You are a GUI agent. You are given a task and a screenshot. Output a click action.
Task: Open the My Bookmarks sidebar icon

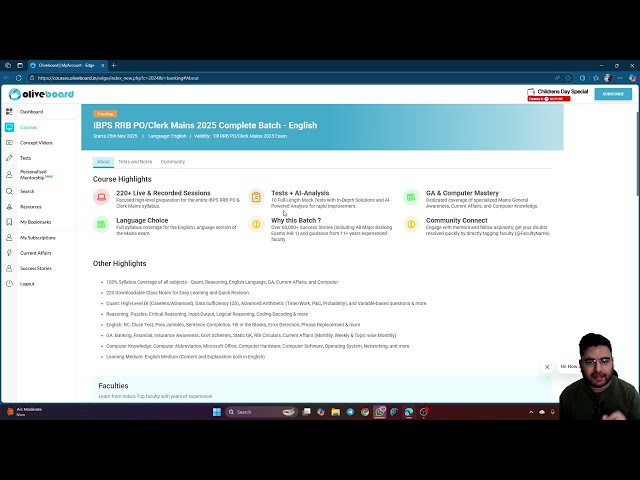pyautogui.click(x=9, y=222)
